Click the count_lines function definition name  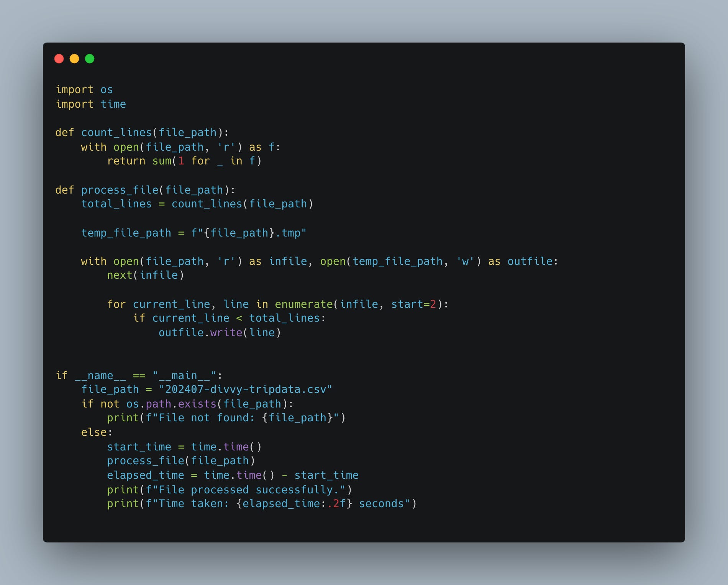[116, 133]
